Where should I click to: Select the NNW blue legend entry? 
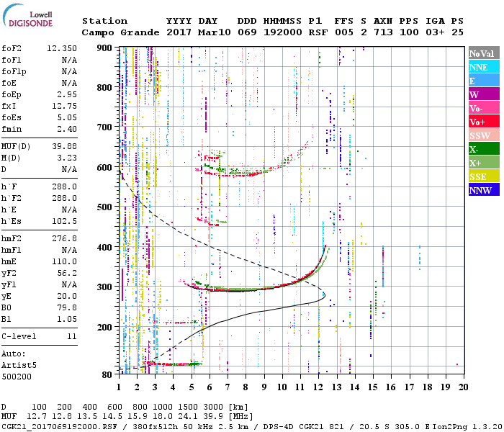coord(483,190)
